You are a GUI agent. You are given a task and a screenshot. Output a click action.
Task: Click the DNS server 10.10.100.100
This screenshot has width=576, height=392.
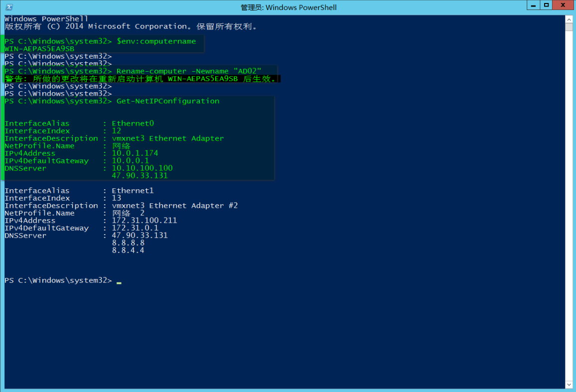coord(142,168)
